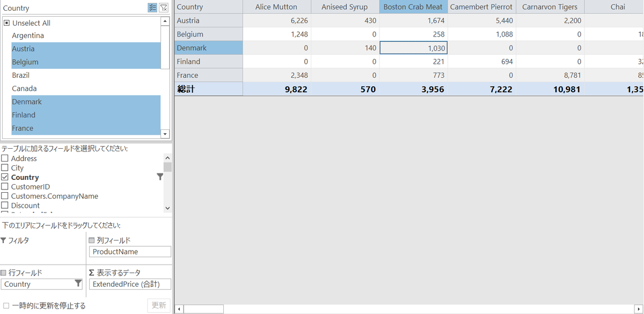Screen dimensions: 644x314
Task: Check the Discount field checkbox
Action: (5, 206)
